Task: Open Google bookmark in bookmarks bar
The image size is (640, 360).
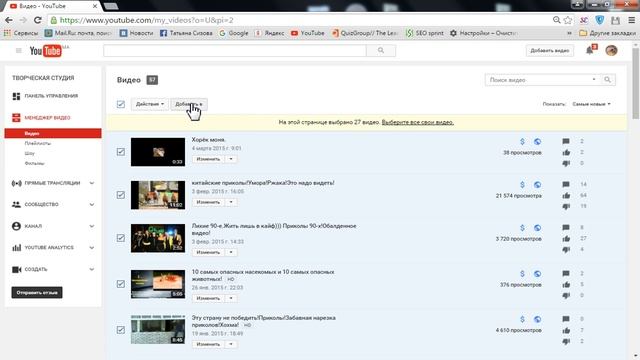Action: coord(233,33)
